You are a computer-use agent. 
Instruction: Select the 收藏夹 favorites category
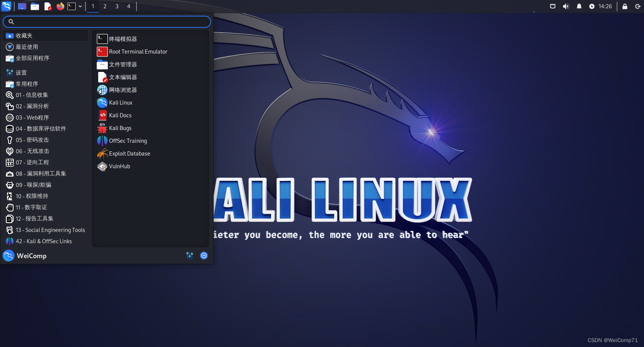(x=45, y=36)
